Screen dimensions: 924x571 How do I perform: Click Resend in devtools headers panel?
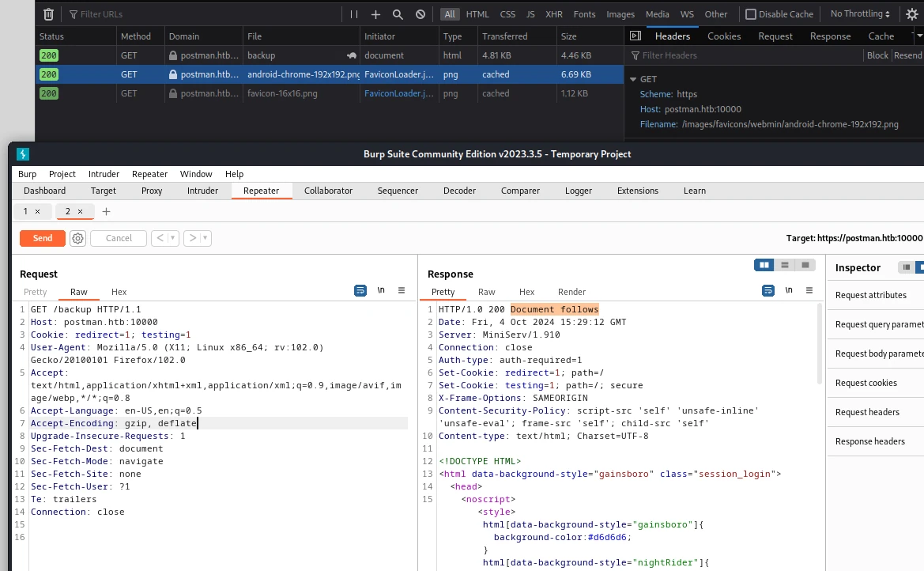click(907, 55)
